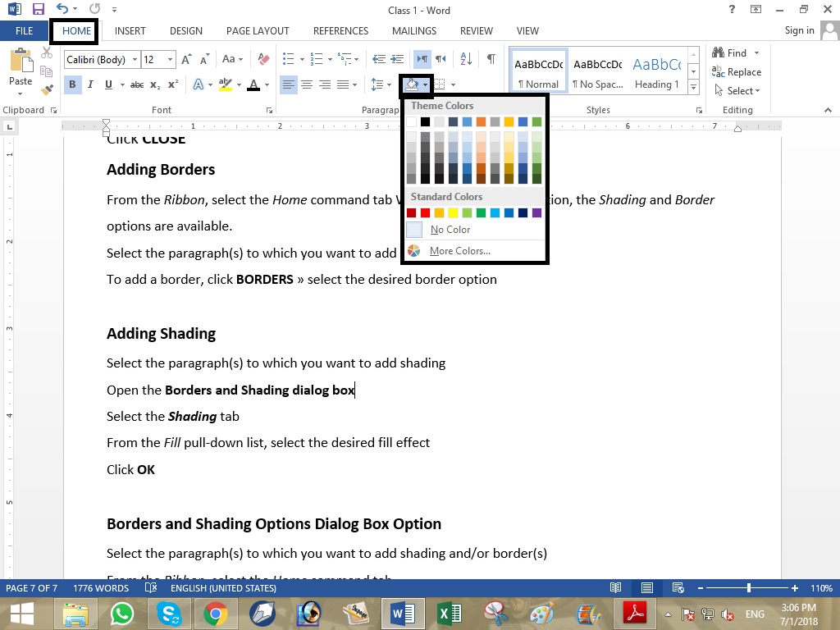Select No Color in the shading menu
840x630 pixels.
(x=450, y=230)
